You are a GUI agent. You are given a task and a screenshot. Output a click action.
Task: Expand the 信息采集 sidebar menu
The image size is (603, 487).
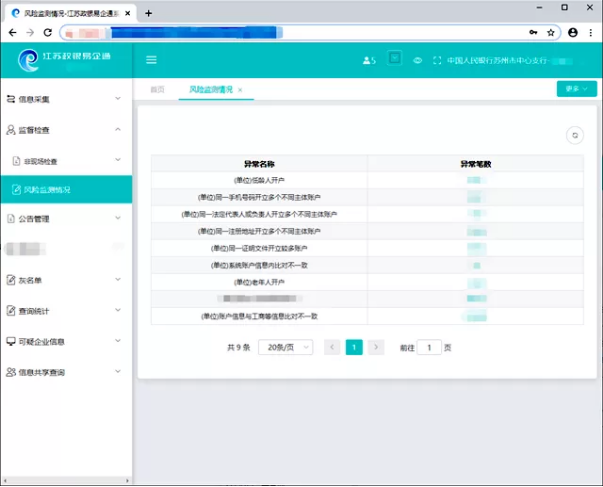pyautogui.click(x=65, y=100)
